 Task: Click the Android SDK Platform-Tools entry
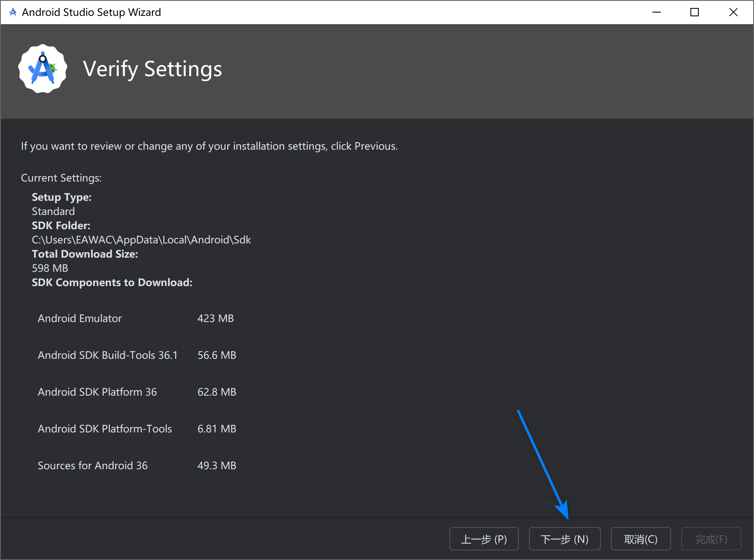105,429
